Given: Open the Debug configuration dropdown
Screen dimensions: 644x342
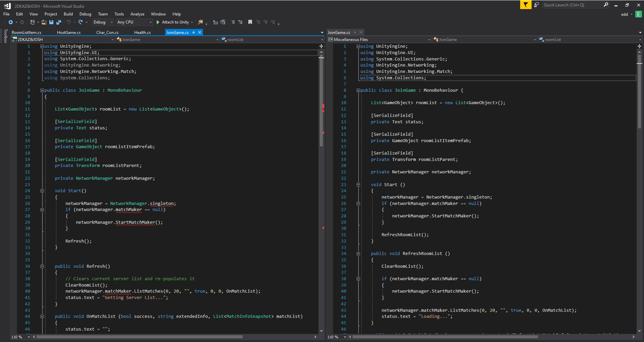Looking at the screenshot, I should [x=103, y=22].
